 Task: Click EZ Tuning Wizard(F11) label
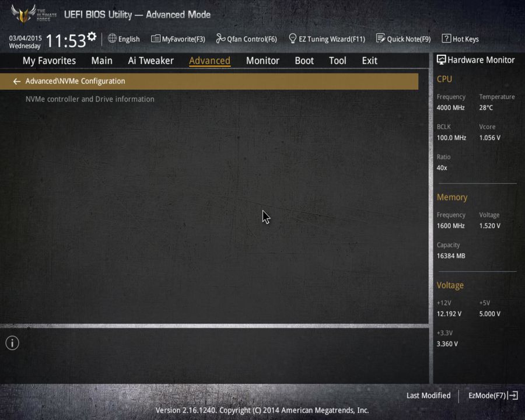pos(332,39)
